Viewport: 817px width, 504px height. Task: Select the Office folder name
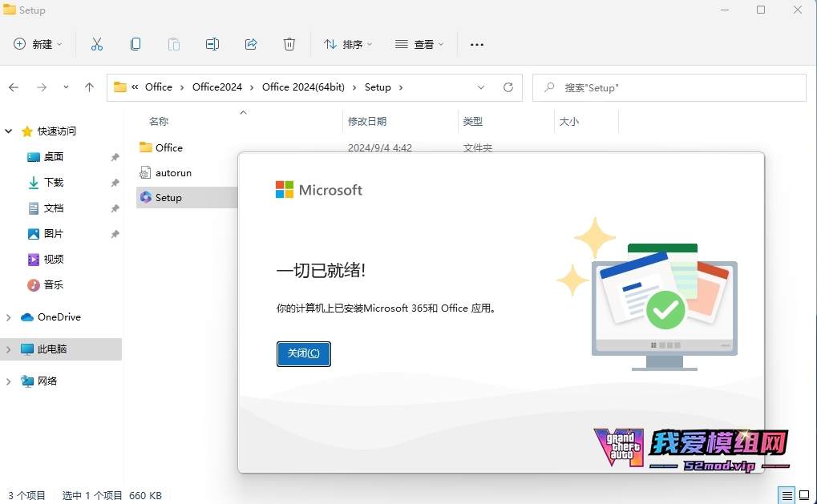pyautogui.click(x=169, y=148)
